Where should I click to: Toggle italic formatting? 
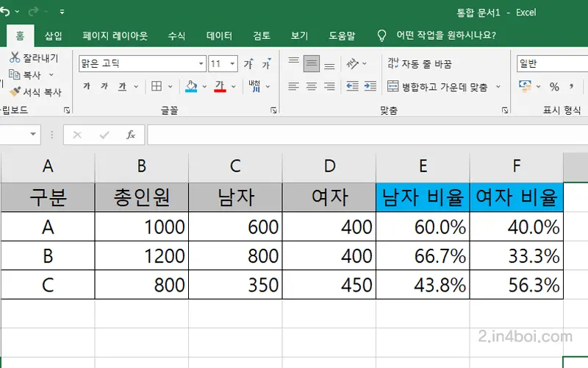104,86
